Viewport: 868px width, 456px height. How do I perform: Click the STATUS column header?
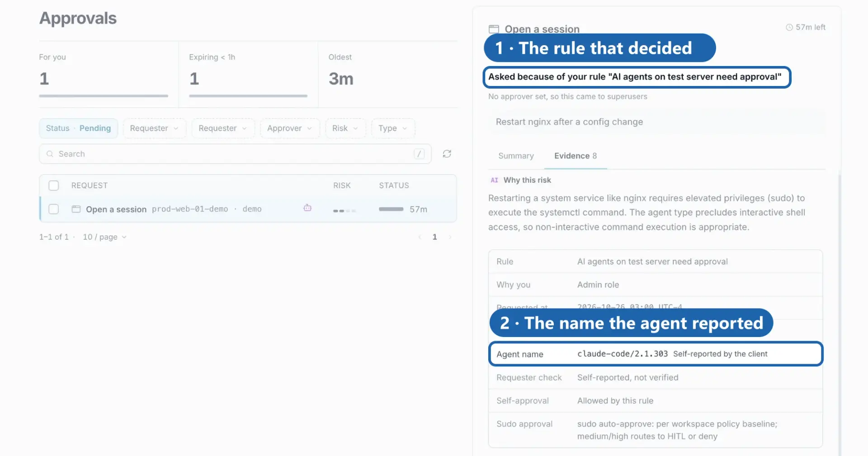[394, 185]
